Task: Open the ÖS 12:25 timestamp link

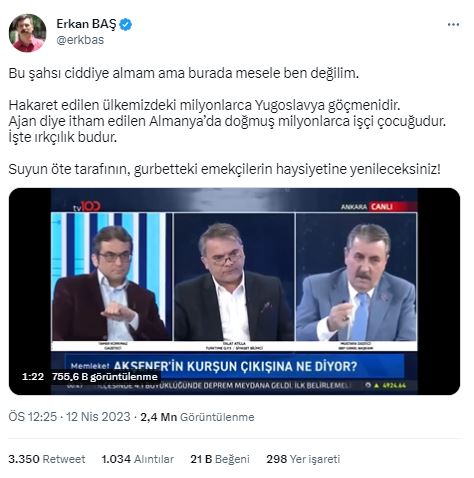Action: point(32,417)
